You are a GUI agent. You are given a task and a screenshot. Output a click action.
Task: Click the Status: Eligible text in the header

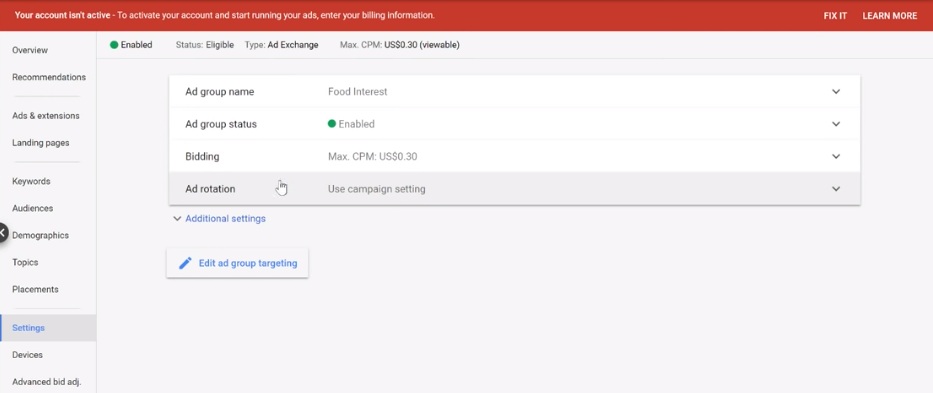click(x=205, y=45)
